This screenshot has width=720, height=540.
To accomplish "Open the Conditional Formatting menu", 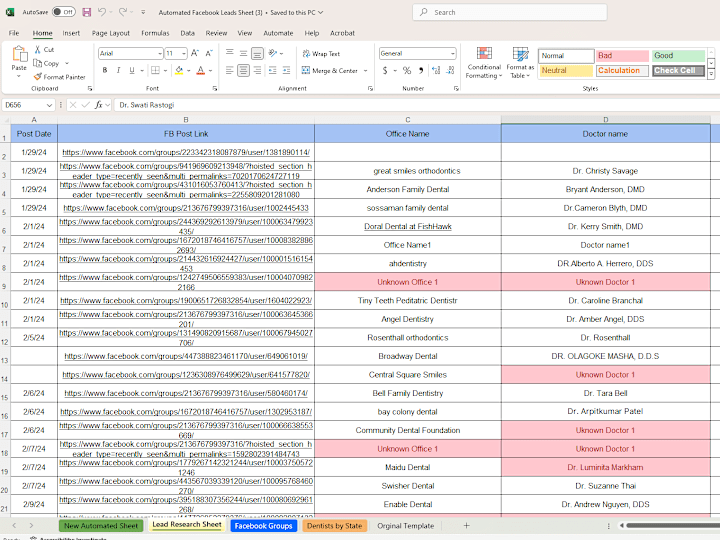I will pyautogui.click(x=484, y=63).
